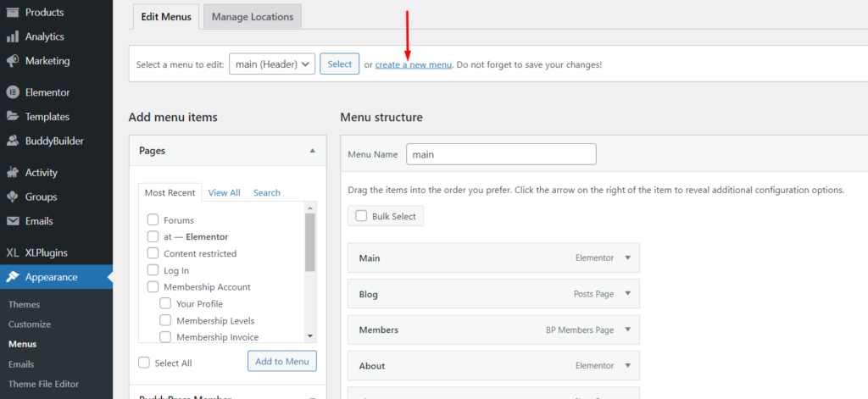Click the Groups icon in sidebar
The height and width of the screenshot is (399, 868).
[x=12, y=197]
